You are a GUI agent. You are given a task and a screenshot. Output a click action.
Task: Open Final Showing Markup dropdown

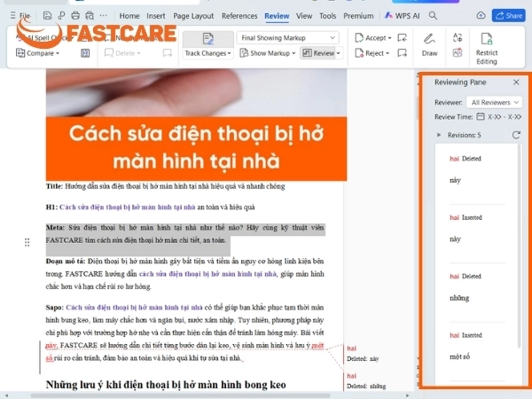coord(287,37)
